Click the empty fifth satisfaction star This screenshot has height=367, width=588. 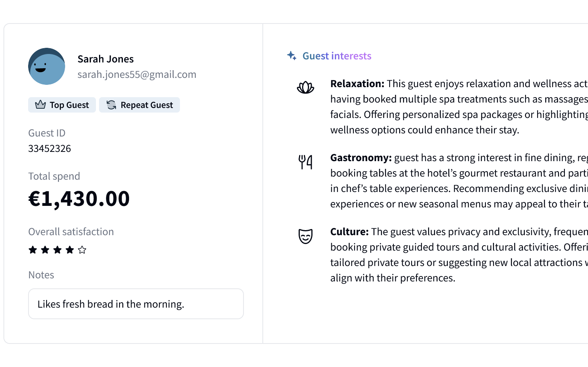pyautogui.click(x=82, y=250)
